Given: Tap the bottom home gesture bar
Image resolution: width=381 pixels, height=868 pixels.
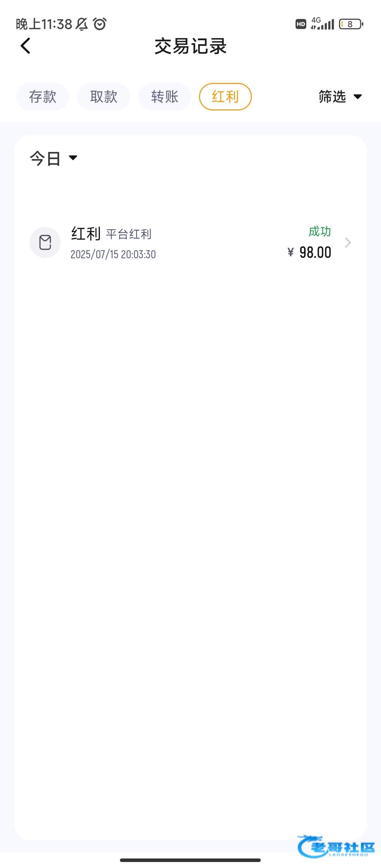Looking at the screenshot, I should point(190,860).
